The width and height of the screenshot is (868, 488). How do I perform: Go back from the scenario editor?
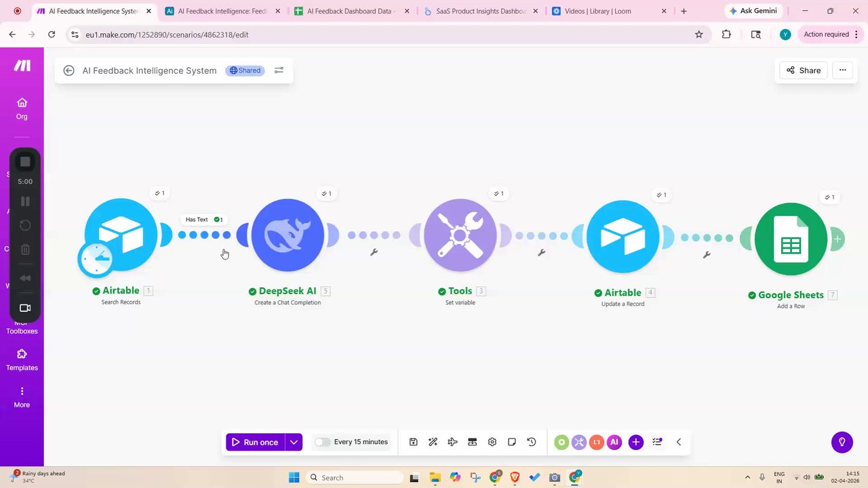(x=68, y=70)
